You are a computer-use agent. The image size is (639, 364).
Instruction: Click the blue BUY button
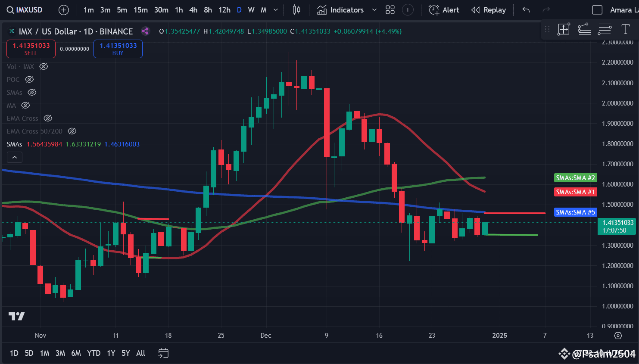click(118, 49)
